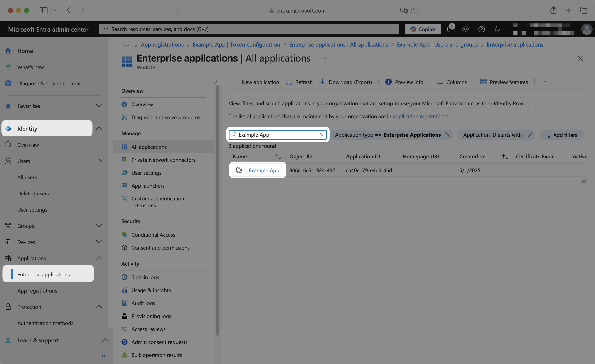Collapse the Identity section chevron
This screenshot has width=595, height=364.
(x=99, y=128)
